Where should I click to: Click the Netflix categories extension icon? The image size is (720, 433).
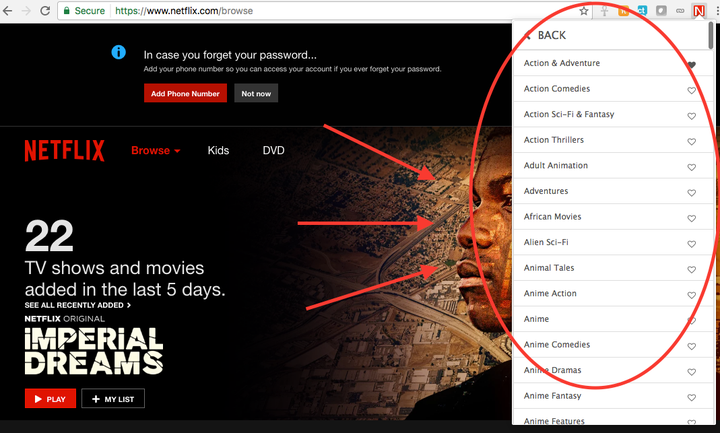pos(697,11)
